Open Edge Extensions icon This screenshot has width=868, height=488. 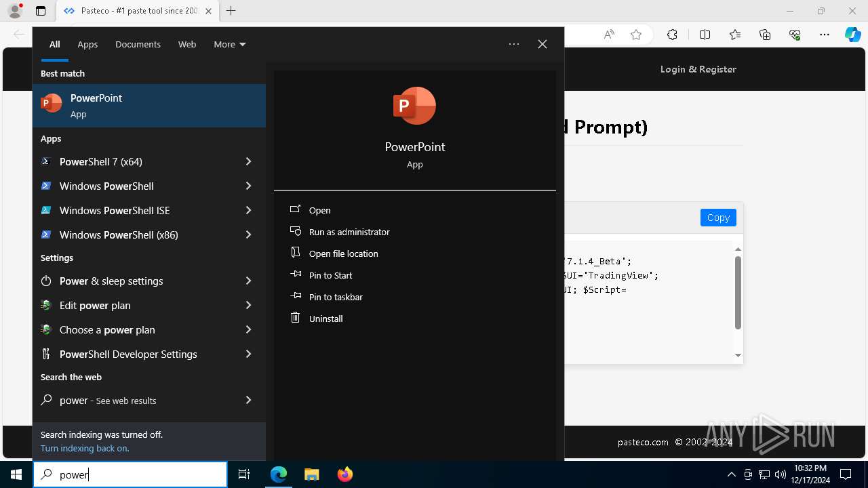pyautogui.click(x=672, y=35)
